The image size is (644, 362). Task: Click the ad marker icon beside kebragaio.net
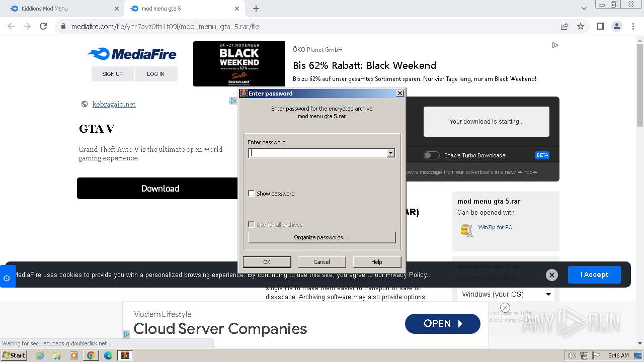coord(233,101)
